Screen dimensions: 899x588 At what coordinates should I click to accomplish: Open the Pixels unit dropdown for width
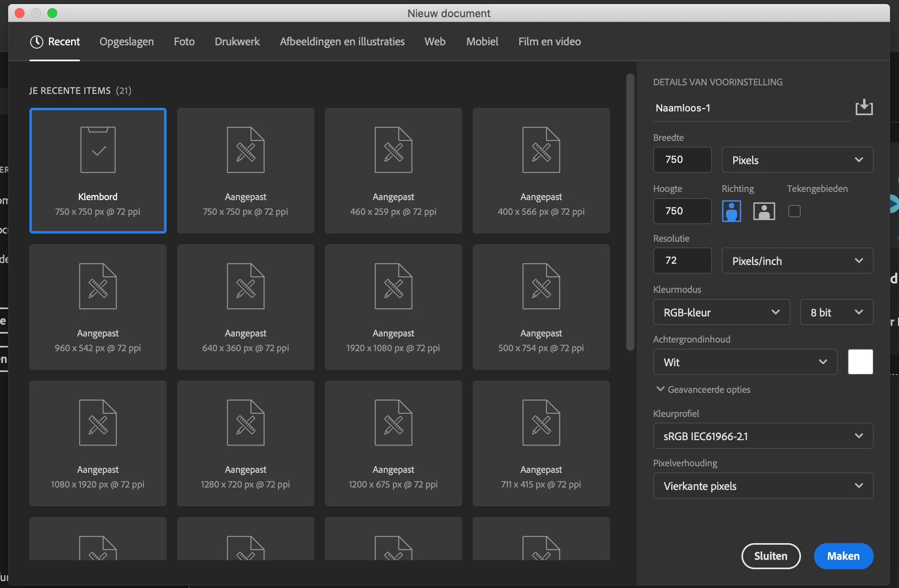tap(797, 160)
